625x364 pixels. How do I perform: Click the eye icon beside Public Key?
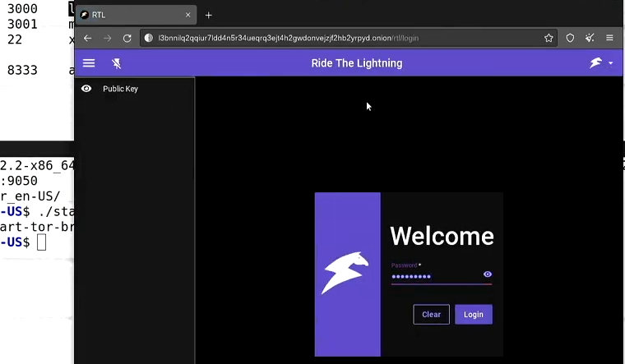[x=86, y=89]
